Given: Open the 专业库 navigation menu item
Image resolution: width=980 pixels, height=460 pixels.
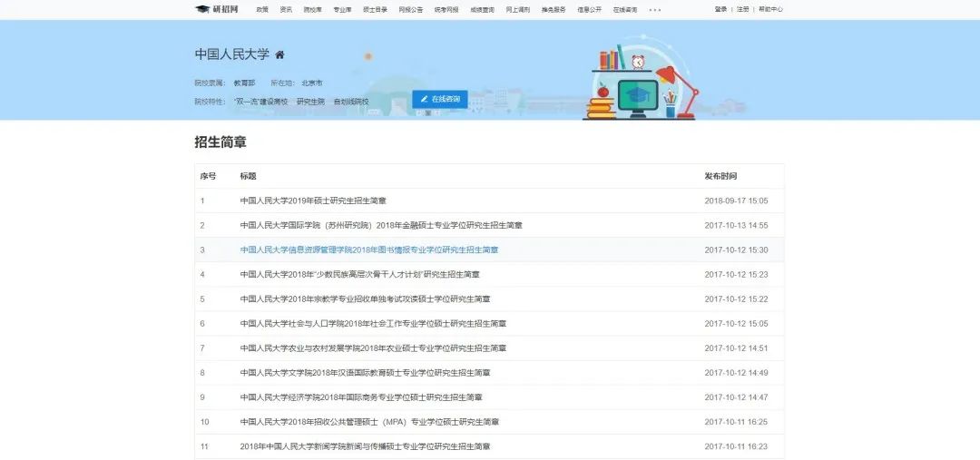Looking at the screenshot, I should 342,9.
